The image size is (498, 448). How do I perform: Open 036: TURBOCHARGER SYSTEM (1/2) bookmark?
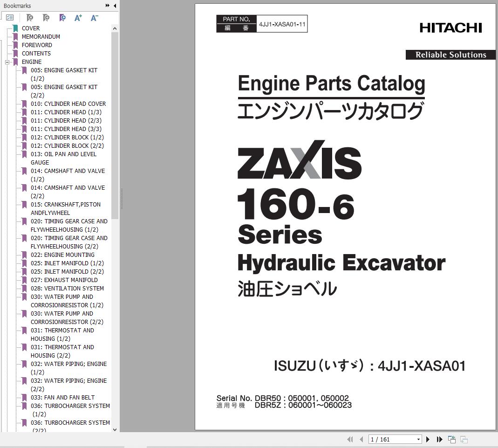[70, 410]
